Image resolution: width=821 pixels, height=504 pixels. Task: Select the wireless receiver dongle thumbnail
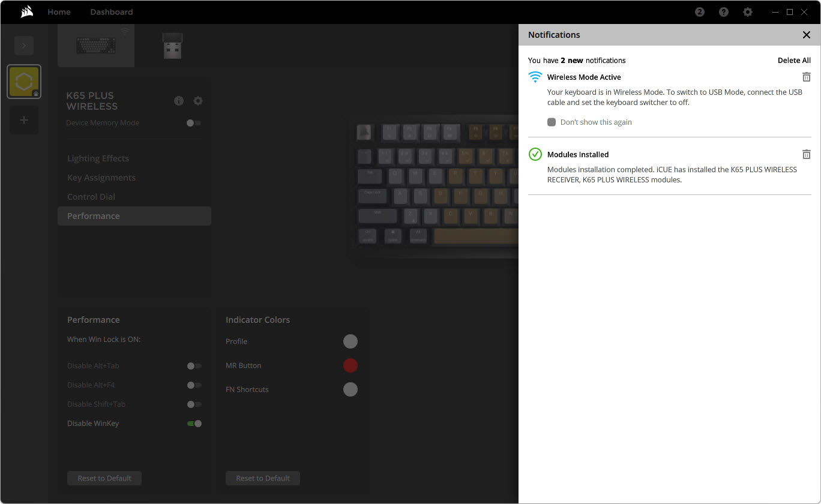click(x=172, y=45)
